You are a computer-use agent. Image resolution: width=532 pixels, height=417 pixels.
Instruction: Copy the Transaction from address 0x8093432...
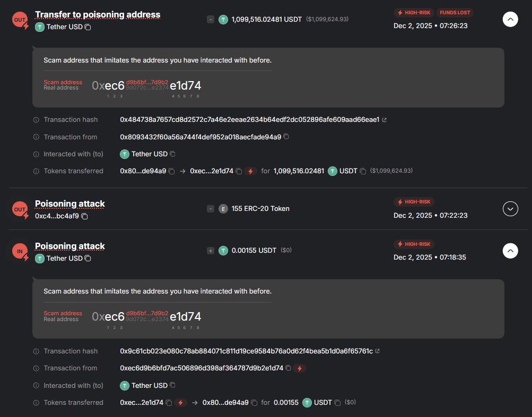pyautogui.click(x=286, y=137)
